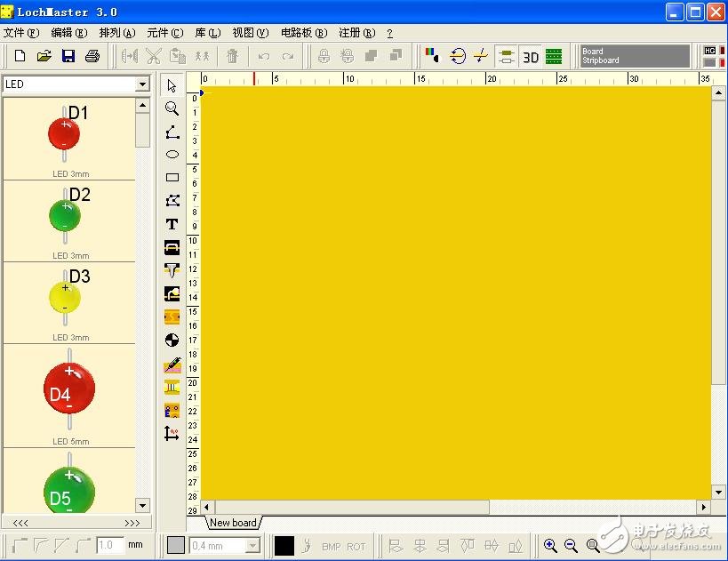Image resolution: width=728 pixels, height=561 pixels.
Task: Toggle the component side view button
Action: 506,57
